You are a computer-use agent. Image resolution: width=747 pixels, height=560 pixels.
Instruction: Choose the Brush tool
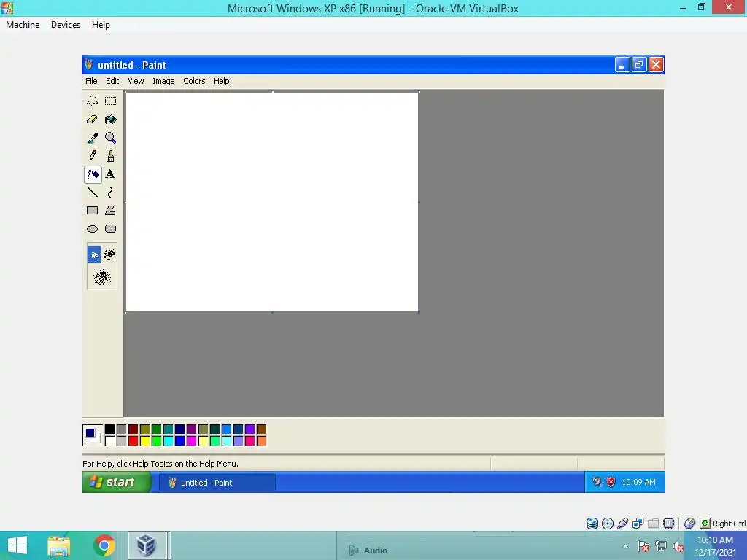[x=111, y=156]
